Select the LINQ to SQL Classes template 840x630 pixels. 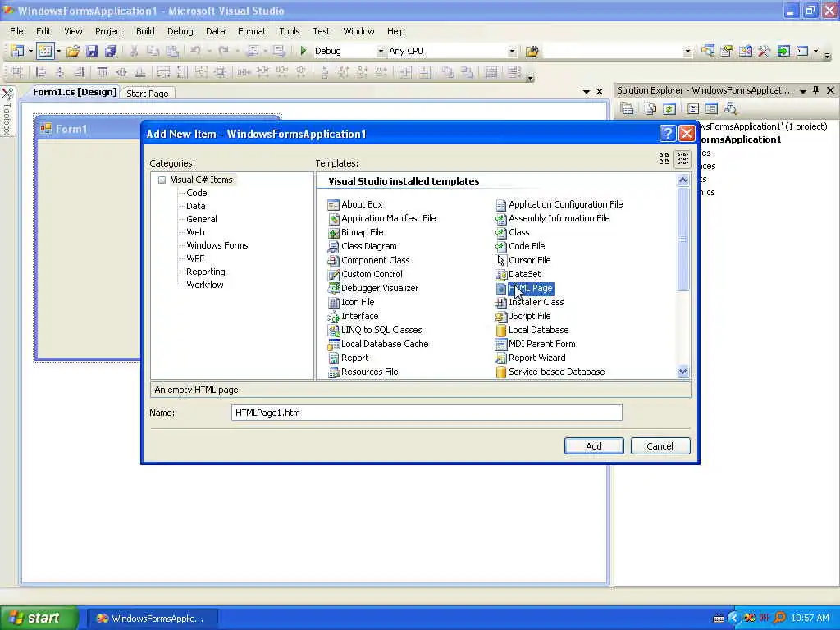pyautogui.click(x=374, y=330)
